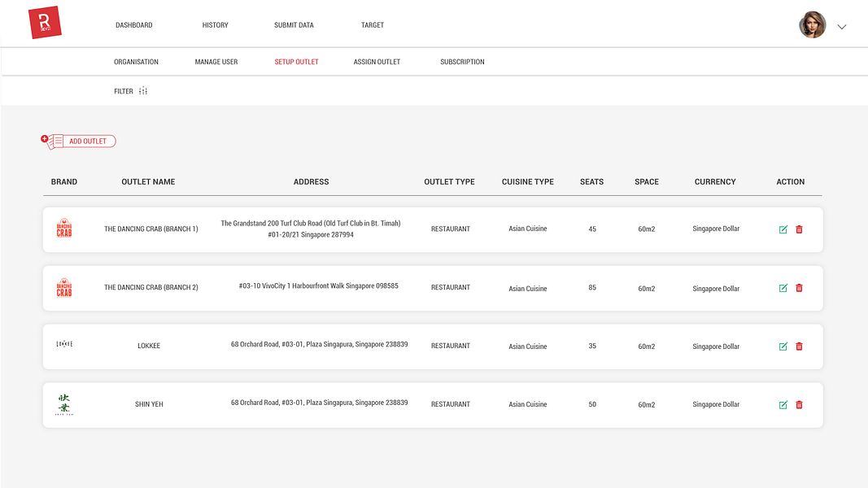Select outlet name The Dancing Crab (Branch 1)
868x488 pixels.
click(151, 229)
